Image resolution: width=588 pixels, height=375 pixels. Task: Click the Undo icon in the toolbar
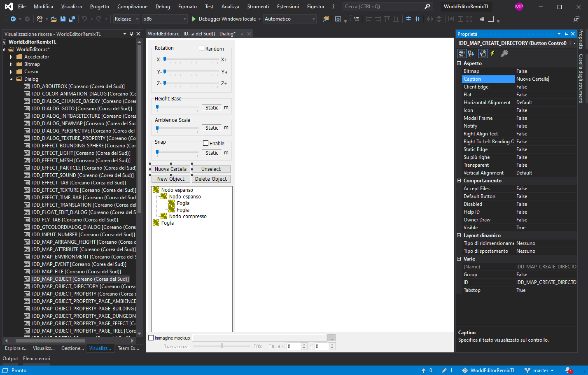(85, 19)
